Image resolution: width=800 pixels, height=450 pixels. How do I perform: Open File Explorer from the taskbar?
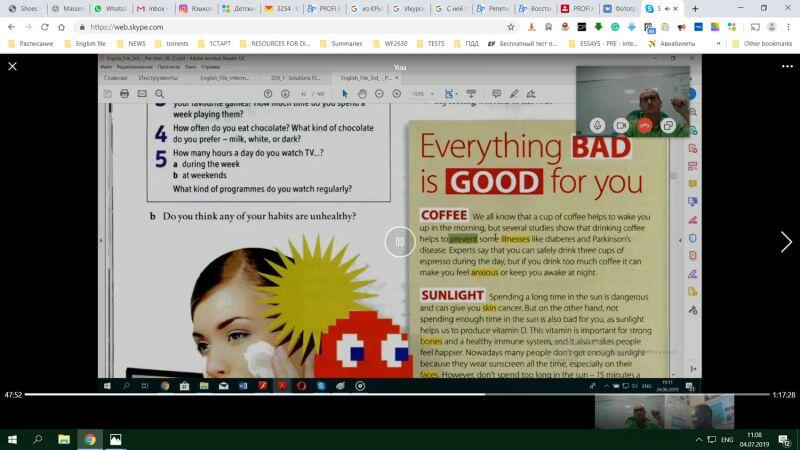coord(63,439)
